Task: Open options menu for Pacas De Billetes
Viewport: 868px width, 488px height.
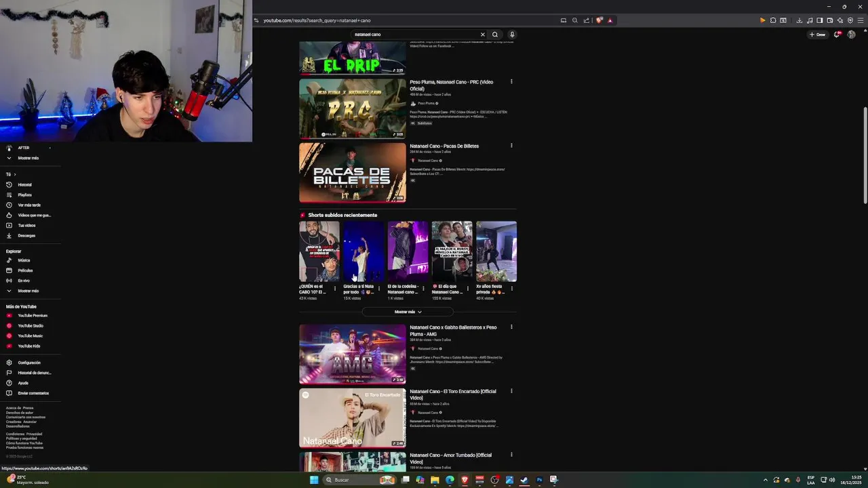Action: 511,146
